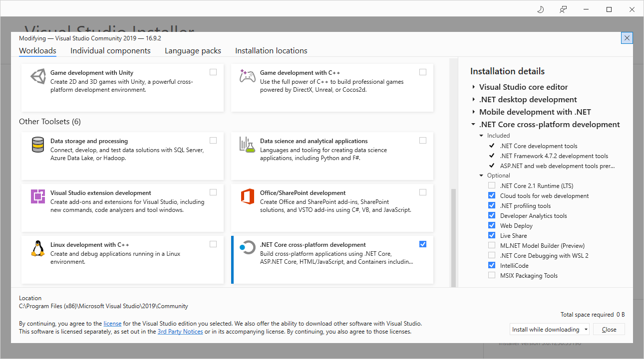Click the Game development with C++ controller icon
This screenshot has height=359, width=644.
pyautogui.click(x=248, y=76)
